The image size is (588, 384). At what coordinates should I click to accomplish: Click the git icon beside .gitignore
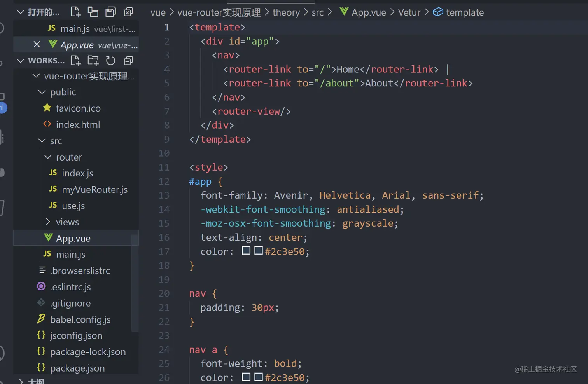pyautogui.click(x=41, y=302)
